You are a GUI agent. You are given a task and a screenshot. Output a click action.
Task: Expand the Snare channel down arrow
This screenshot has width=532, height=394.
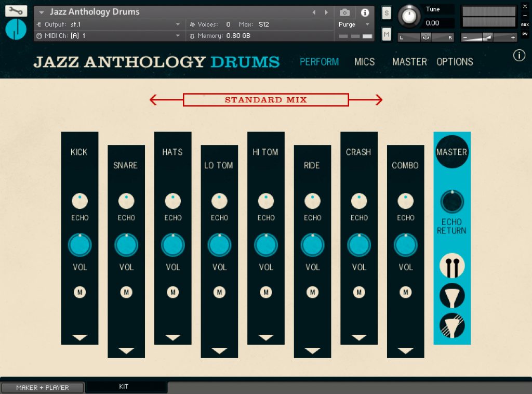126,350
